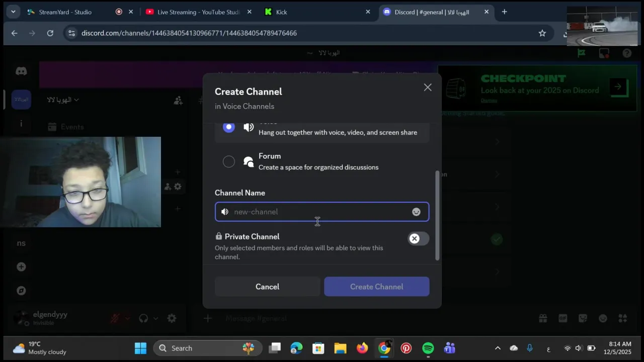
Task: Open Pinterest from taskbar
Action: pyautogui.click(x=406, y=348)
